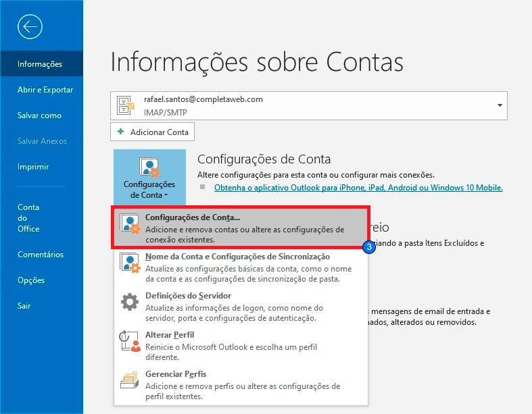This screenshot has height=414, width=532.
Task: Open the account selector dropdown arrow
Action: coord(500,105)
